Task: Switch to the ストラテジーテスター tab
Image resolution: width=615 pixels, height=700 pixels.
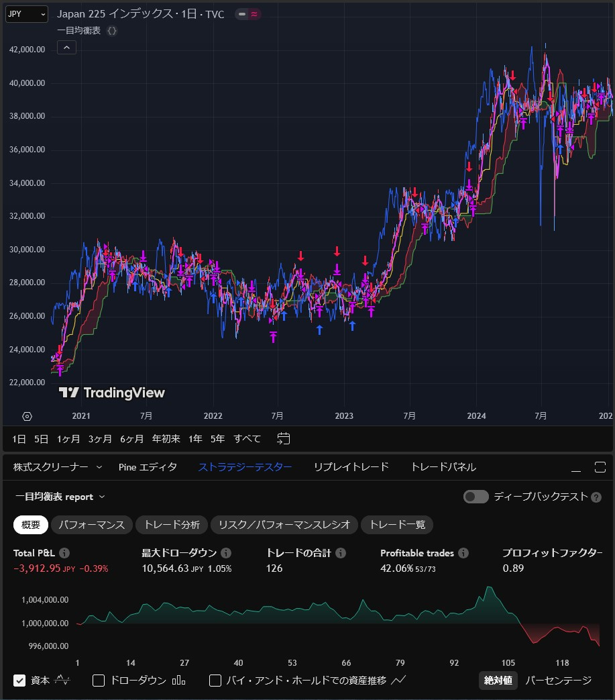Action: pos(245,467)
